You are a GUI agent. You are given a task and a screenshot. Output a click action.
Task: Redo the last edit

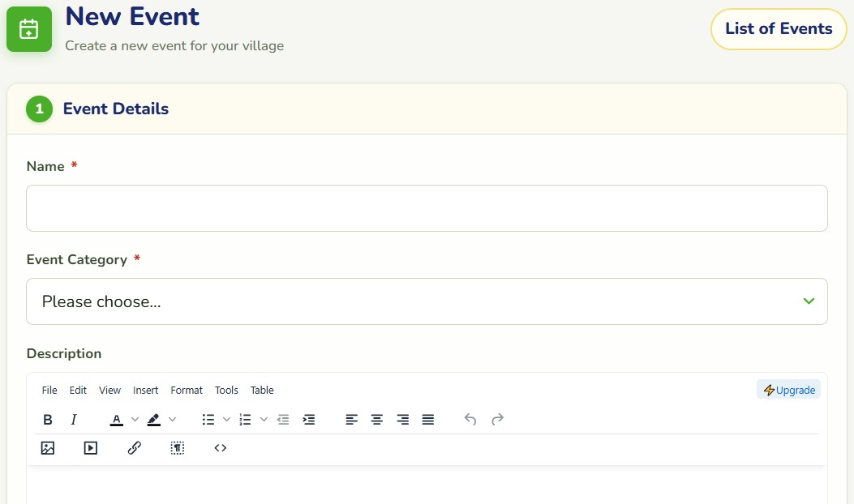point(497,420)
